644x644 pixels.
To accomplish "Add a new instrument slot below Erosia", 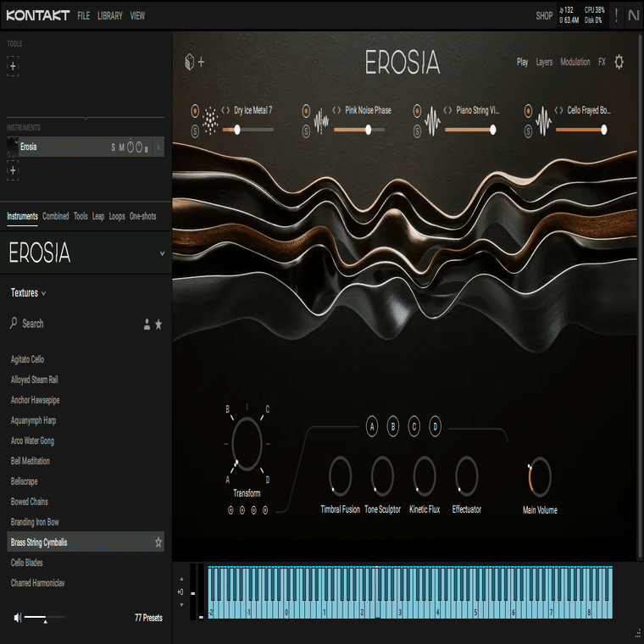I will coord(13,170).
